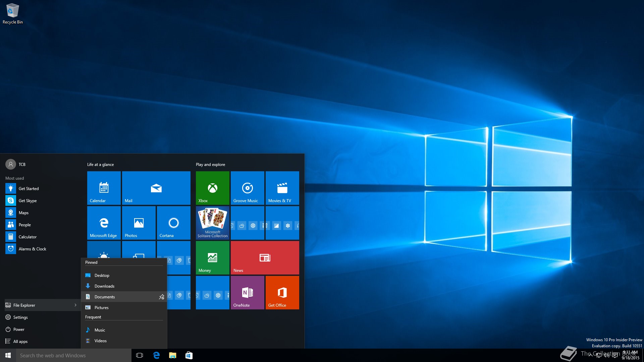Image resolution: width=644 pixels, height=362 pixels.
Task: Select Pictures in the pinned list
Action: 124,307
